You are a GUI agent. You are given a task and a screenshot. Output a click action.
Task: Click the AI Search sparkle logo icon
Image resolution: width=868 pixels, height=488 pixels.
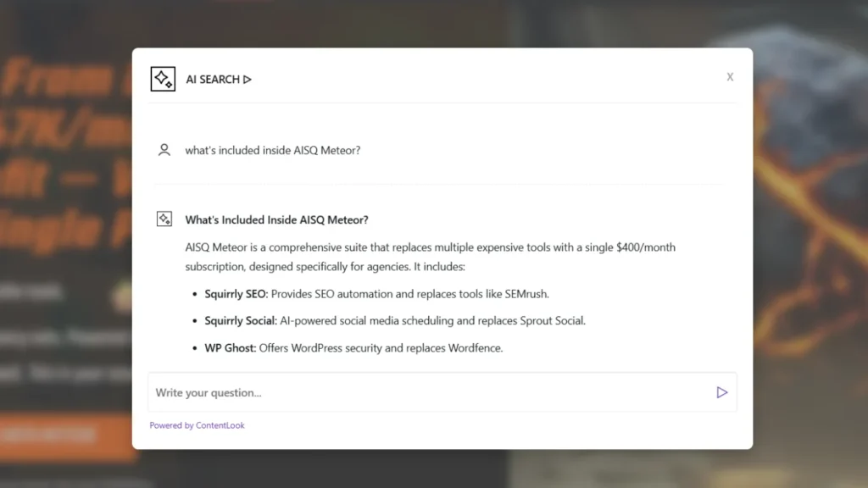tap(163, 79)
